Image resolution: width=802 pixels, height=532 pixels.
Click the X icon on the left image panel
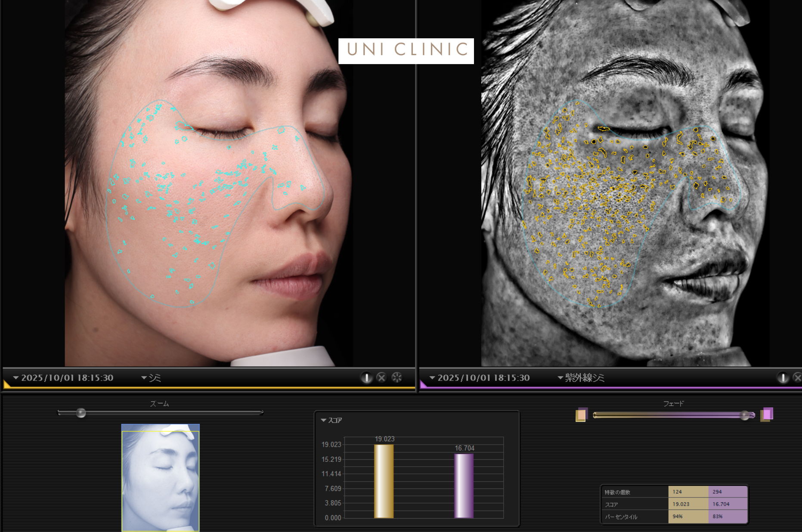pos(381,377)
